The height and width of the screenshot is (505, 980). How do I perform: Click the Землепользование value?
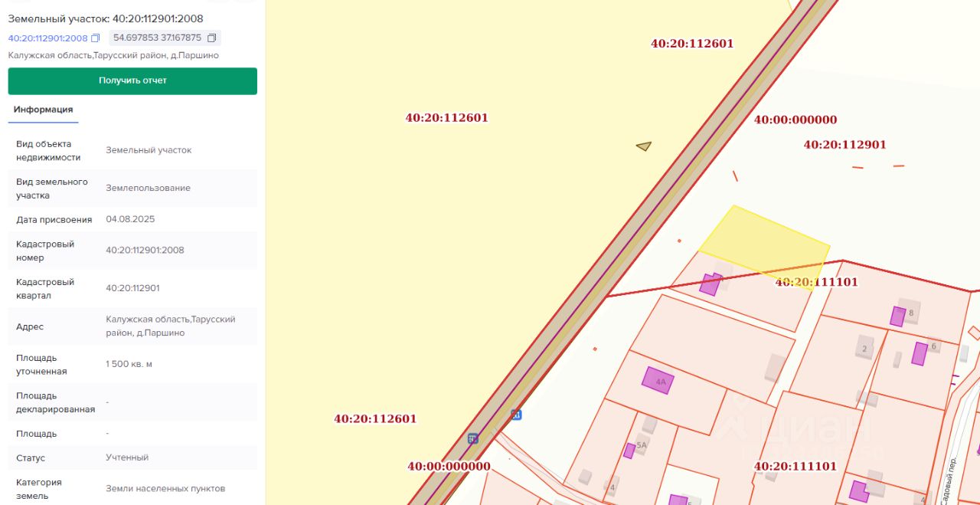pyautogui.click(x=148, y=188)
